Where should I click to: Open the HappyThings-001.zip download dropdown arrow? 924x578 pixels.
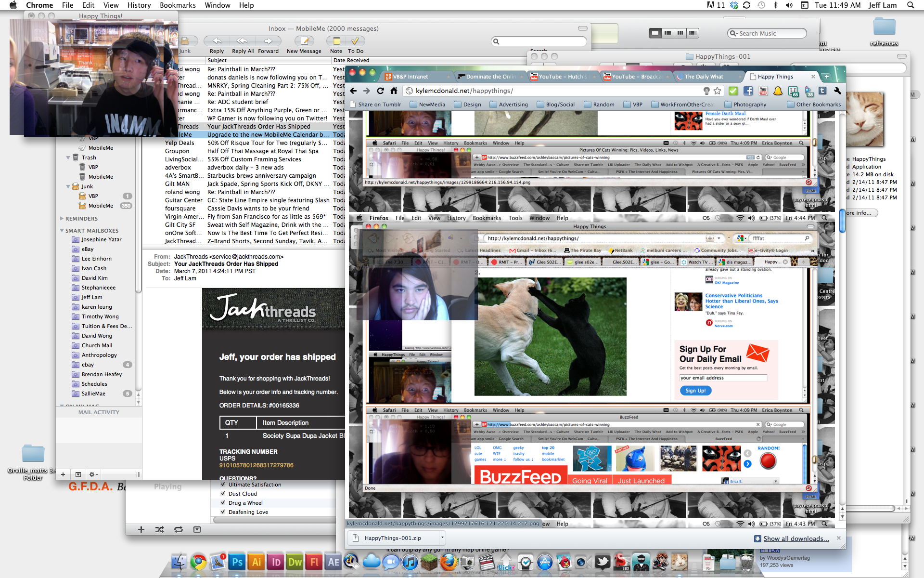coord(442,538)
